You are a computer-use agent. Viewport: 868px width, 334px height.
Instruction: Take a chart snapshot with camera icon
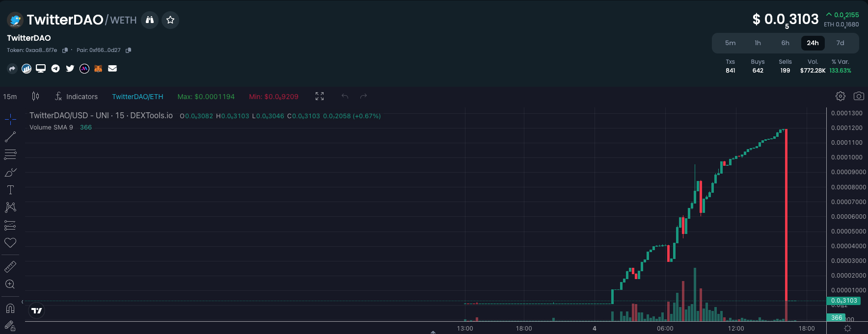click(x=859, y=96)
